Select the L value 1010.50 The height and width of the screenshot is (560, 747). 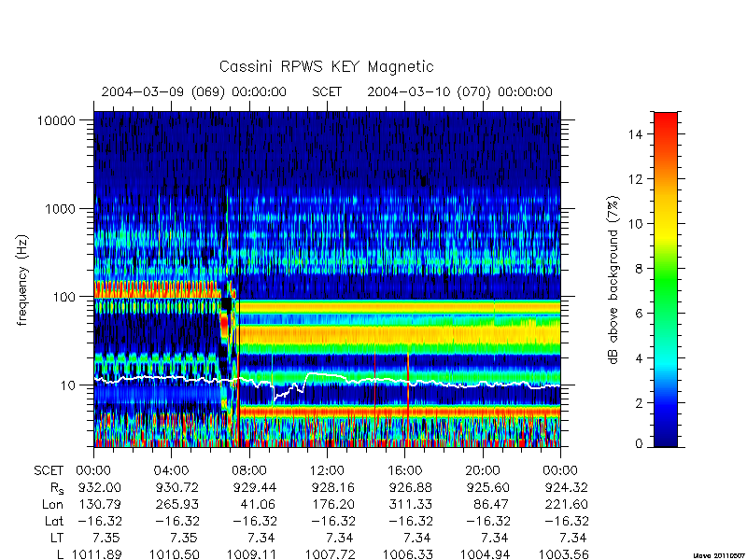click(175, 554)
